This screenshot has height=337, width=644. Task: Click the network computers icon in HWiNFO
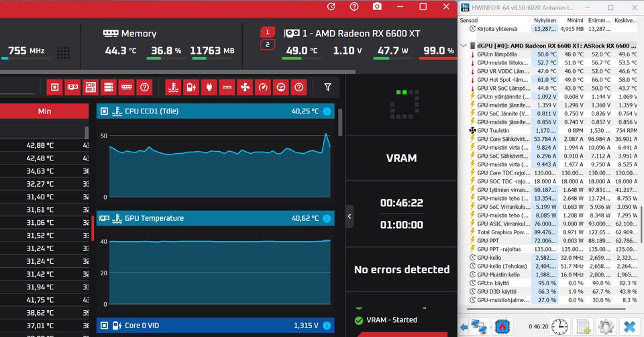pos(479,327)
